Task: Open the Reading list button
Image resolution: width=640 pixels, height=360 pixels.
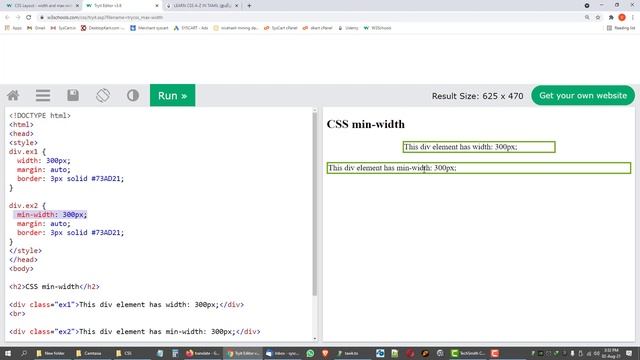Action: 621,28
